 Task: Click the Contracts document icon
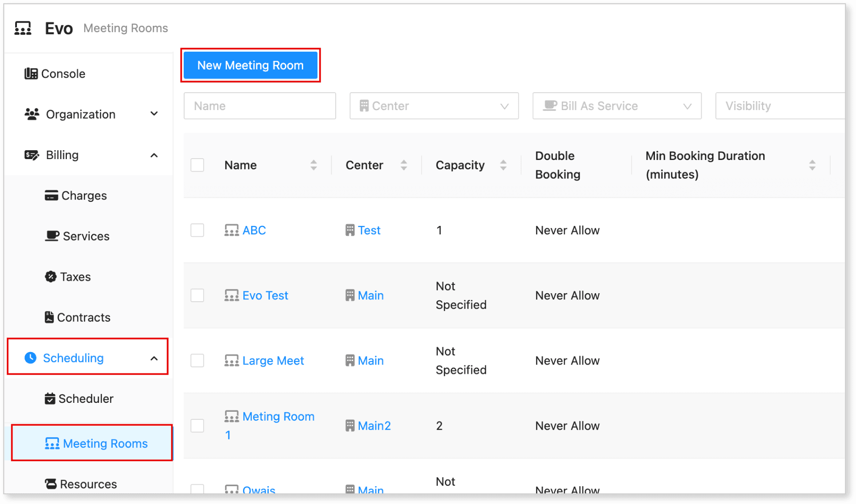[49, 317]
